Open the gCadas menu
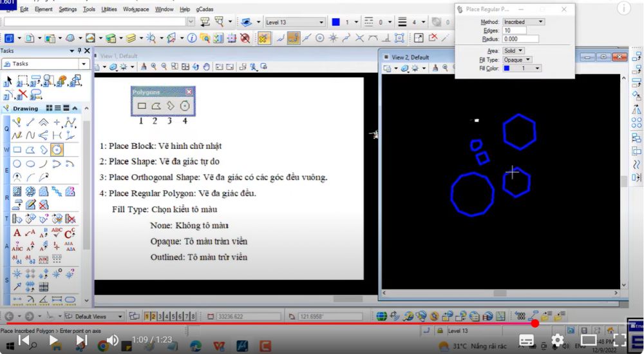 (205, 9)
